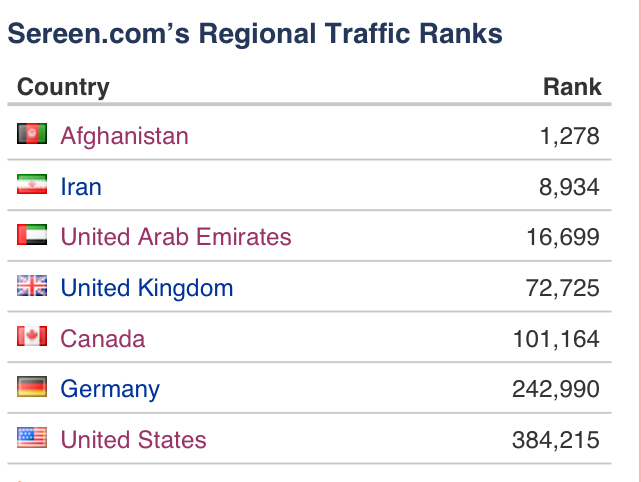This screenshot has width=641, height=482.
Task: Select Germany's rank value 242,990
Action: (x=556, y=389)
